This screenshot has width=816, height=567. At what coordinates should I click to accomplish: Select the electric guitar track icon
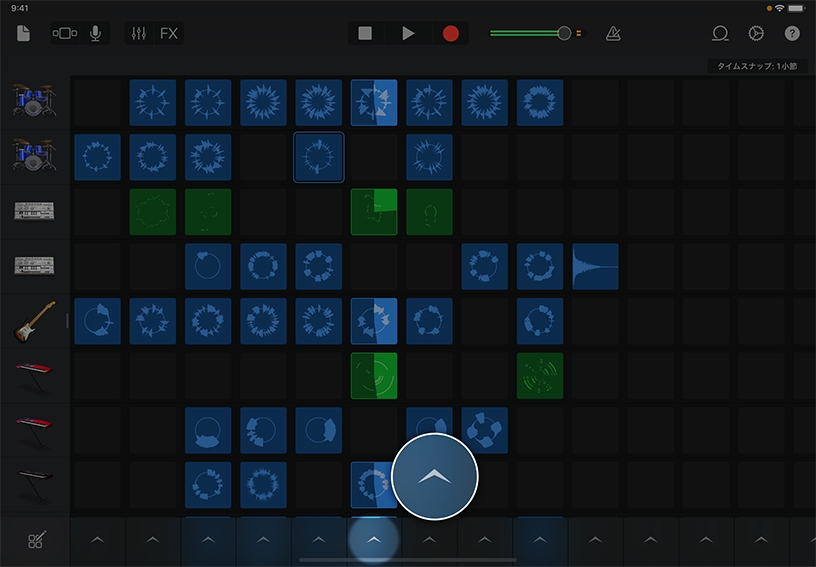(35, 321)
